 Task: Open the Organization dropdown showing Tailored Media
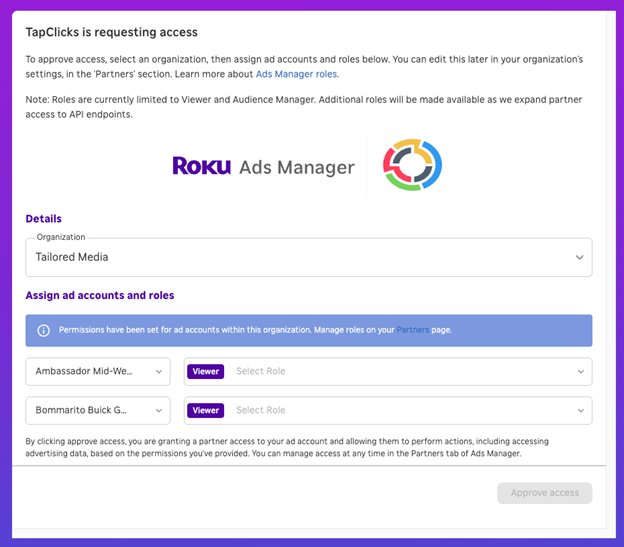[x=309, y=257]
